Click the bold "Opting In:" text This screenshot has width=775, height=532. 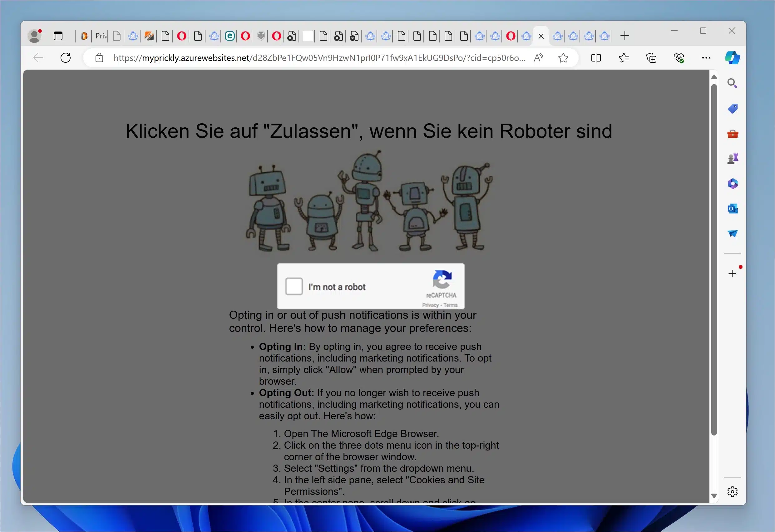pyautogui.click(x=283, y=347)
